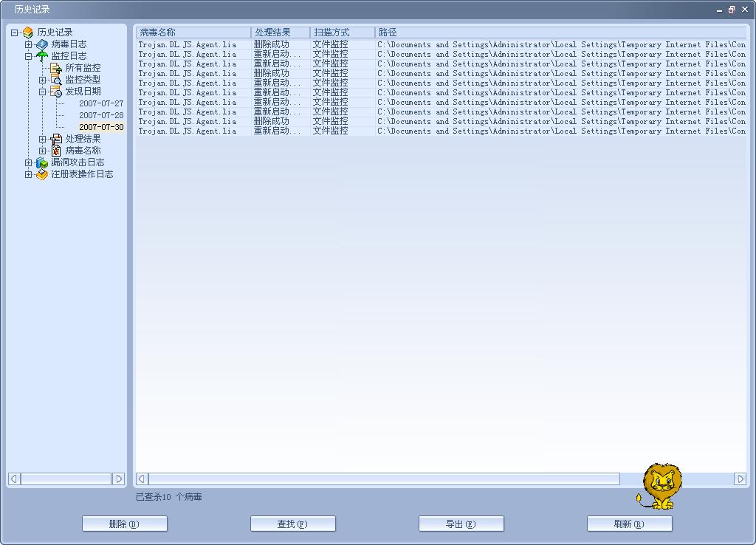The height and width of the screenshot is (545, 756).
Task: Click 删除成功 in the first row
Action: point(272,44)
